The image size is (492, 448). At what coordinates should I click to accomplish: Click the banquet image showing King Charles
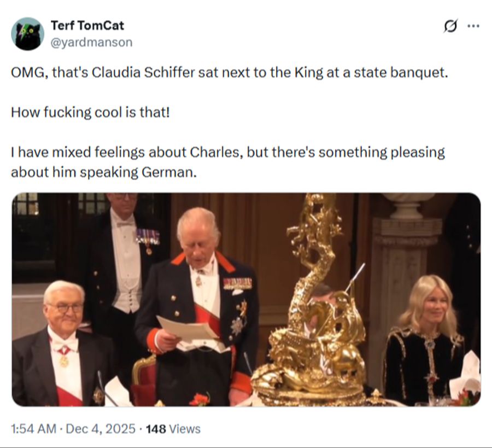[x=246, y=301]
